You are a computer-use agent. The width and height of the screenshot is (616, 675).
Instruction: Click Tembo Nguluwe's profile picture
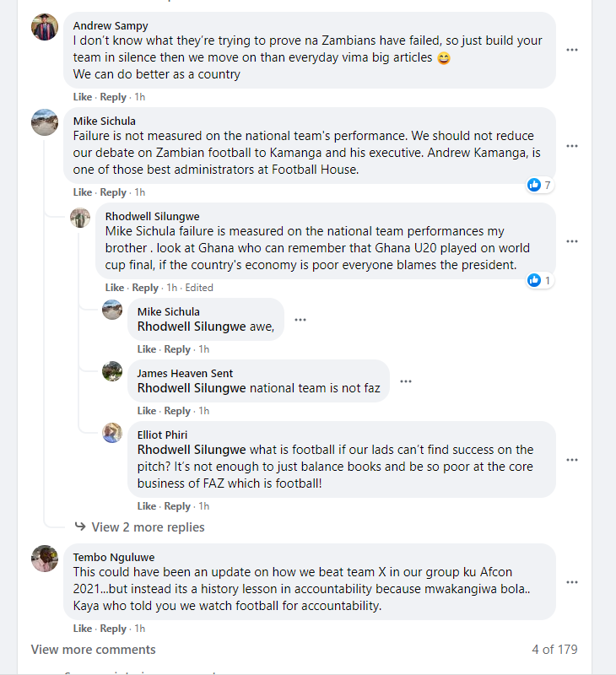tap(45, 559)
